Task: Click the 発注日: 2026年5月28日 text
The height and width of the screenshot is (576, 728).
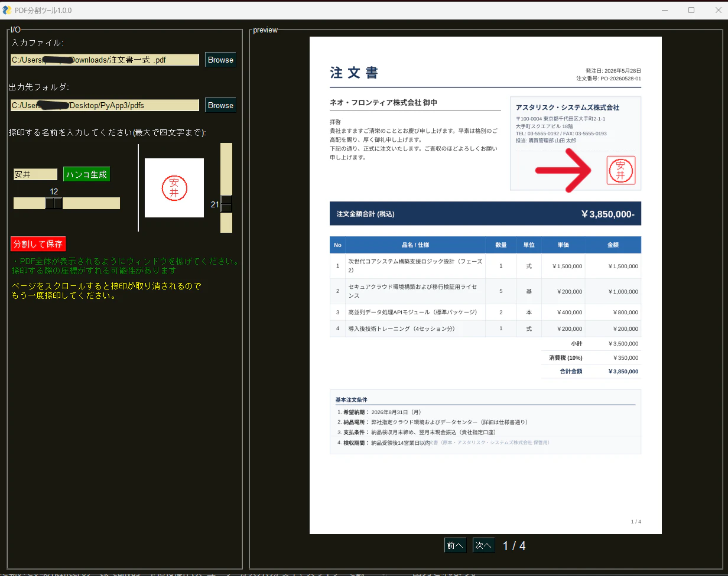Action: click(x=613, y=70)
